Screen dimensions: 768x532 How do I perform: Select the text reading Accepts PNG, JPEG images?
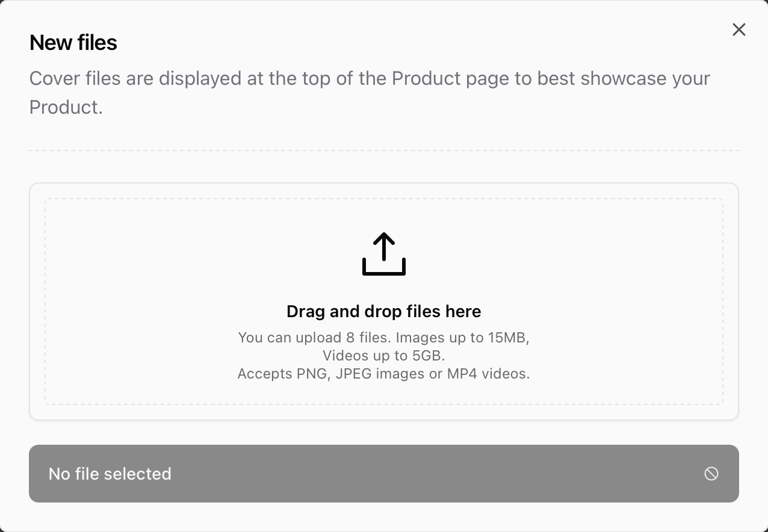383,373
